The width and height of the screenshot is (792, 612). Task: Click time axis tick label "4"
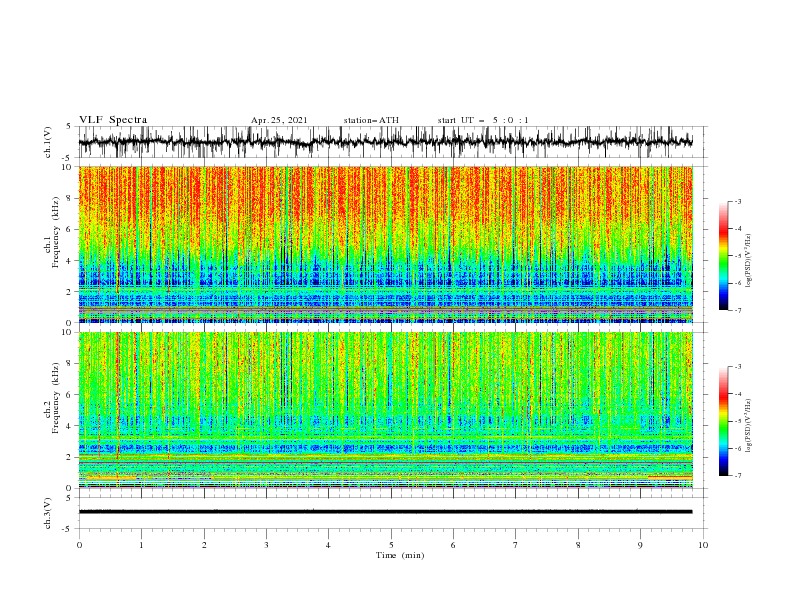tap(328, 545)
